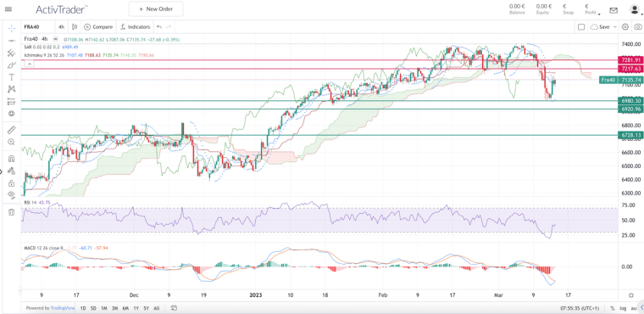This screenshot has width=644, height=314.
Task: Click the redo arrow
Action: tap(169, 27)
